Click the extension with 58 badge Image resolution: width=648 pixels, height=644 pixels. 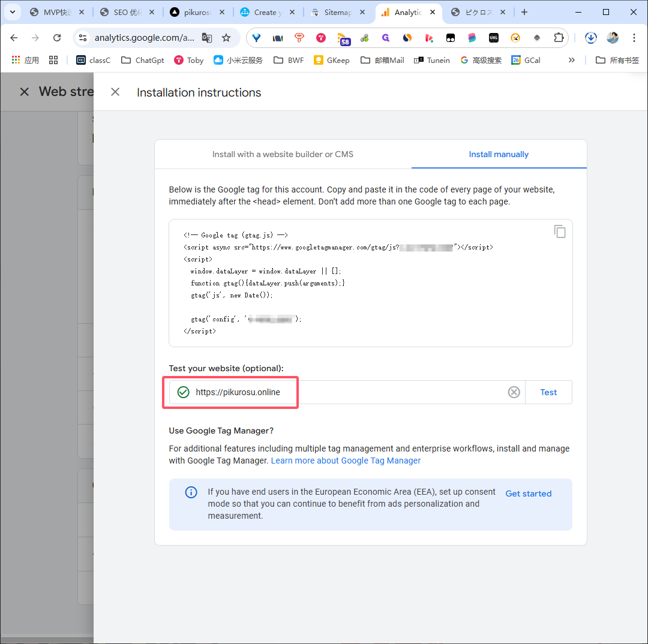coord(343,39)
